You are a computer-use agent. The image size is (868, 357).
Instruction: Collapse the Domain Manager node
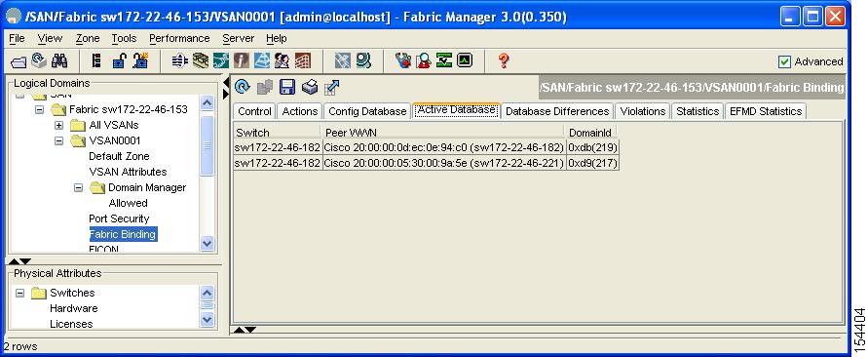(x=79, y=188)
